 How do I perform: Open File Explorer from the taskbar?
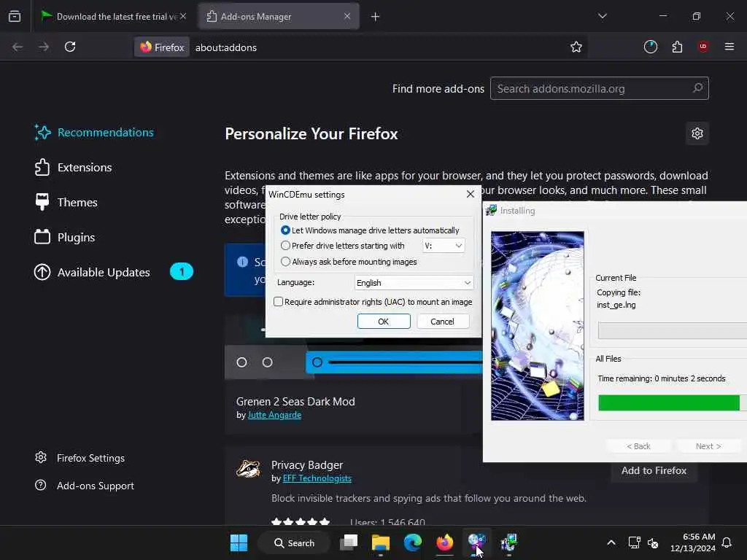(381, 542)
